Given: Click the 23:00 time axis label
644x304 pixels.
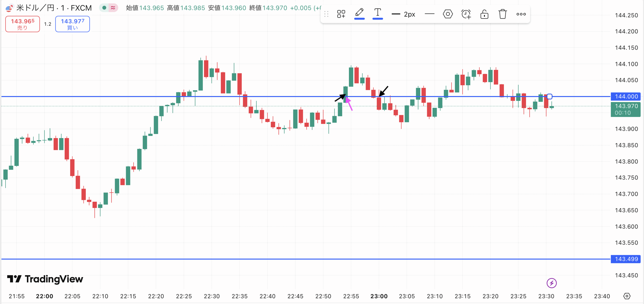Looking at the screenshot, I should tap(379, 296).
